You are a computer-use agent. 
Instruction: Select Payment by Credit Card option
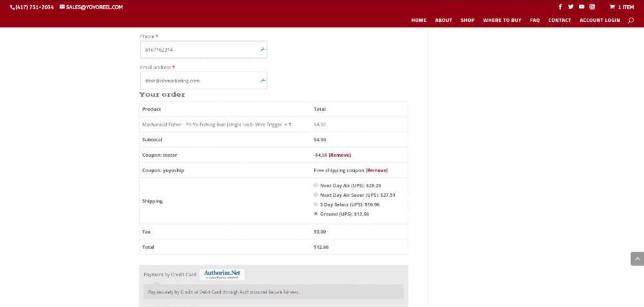[x=169, y=275]
